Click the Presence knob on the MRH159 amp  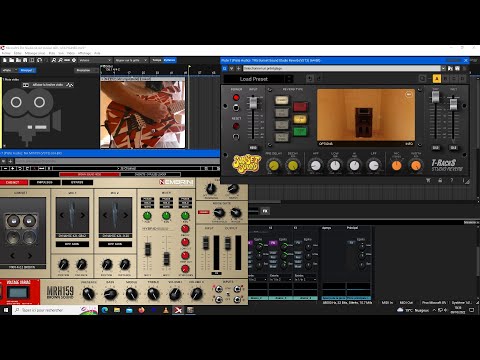coord(88,294)
